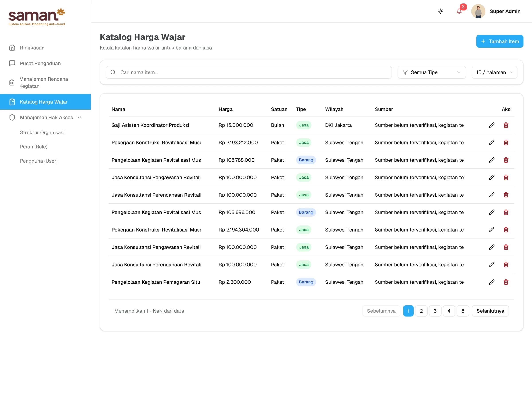Viewport: 532px width, 395px height.
Task: Click the Sumber column header
Action: [x=384, y=109]
